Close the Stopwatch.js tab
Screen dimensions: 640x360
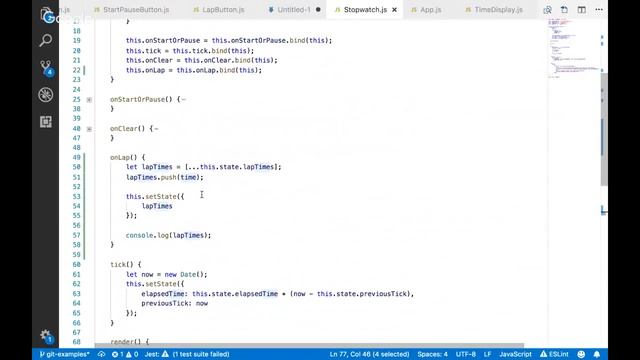coord(394,10)
